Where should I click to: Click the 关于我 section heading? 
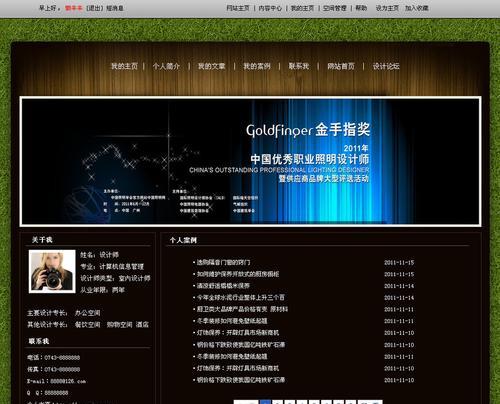tap(42, 240)
